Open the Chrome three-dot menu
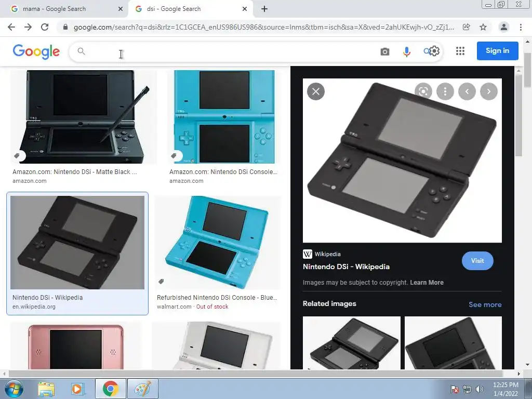This screenshot has width=532, height=399. [521, 27]
